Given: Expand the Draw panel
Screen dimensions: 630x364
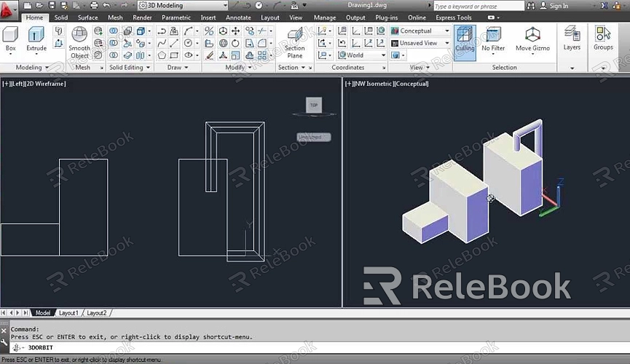Looking at the screenshot, I should click(x=178, y=68).
